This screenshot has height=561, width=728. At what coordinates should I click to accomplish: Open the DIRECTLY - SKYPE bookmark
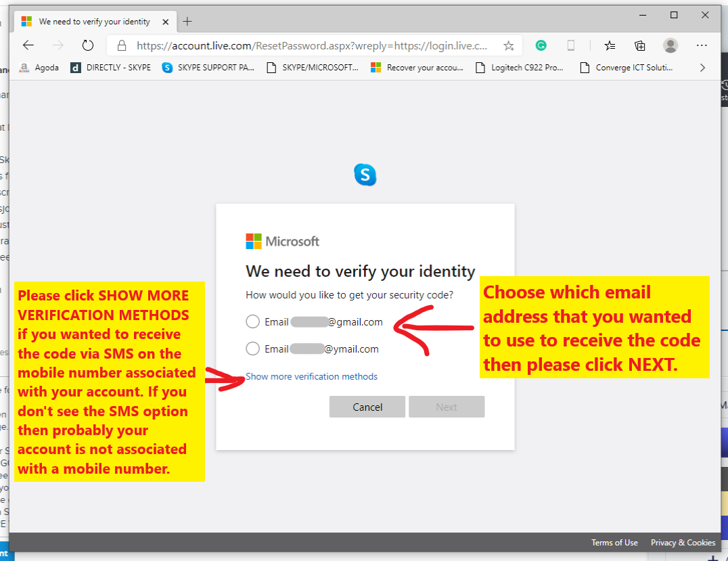point(110,68)
